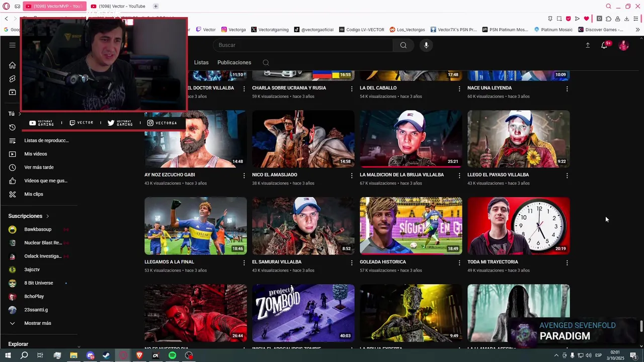
Task: Click Opera tab search magnifier icon
Action: pyautogui.click(x=608, y=6)
